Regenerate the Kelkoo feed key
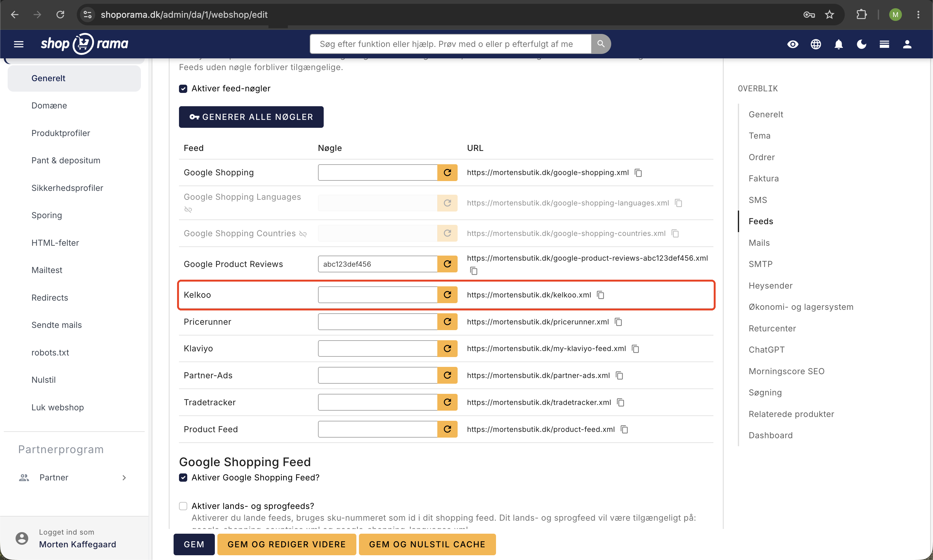The height and width of the screenshot is (560, 933). tap(447, 295)
